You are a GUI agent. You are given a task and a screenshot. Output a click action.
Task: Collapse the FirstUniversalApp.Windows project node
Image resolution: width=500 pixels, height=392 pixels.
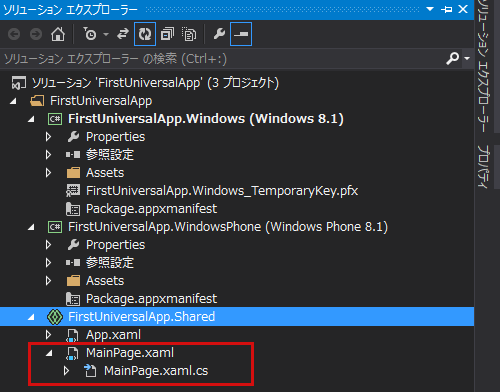[x=31, y=119]
